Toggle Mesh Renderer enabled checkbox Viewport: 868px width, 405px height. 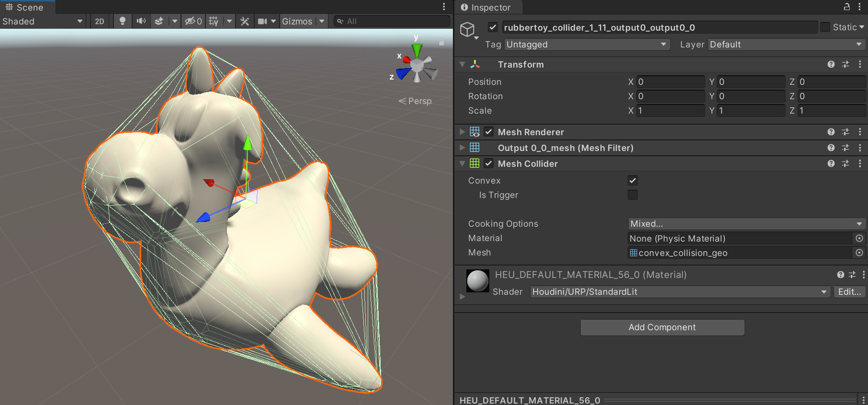(488, 132)
